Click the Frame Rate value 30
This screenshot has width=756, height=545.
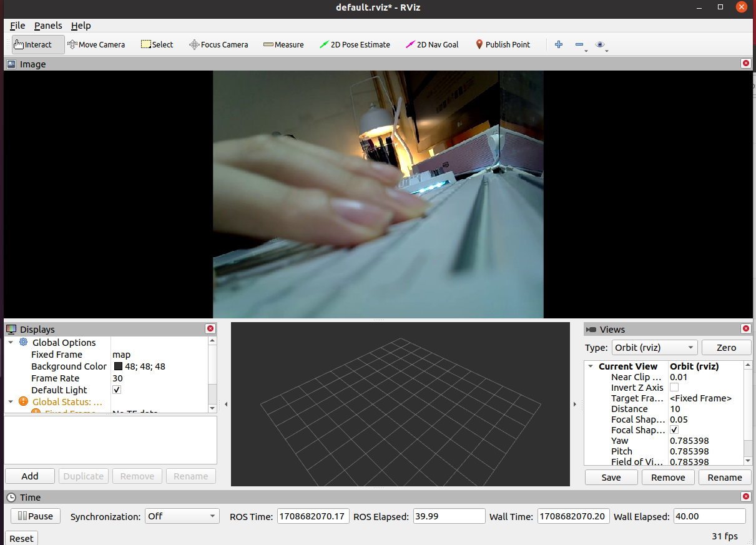tap(117, 378)
